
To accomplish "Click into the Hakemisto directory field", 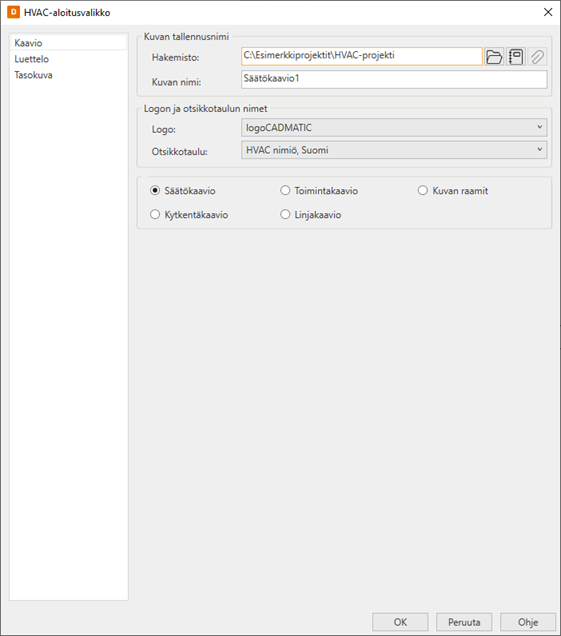I will [362, 56].
